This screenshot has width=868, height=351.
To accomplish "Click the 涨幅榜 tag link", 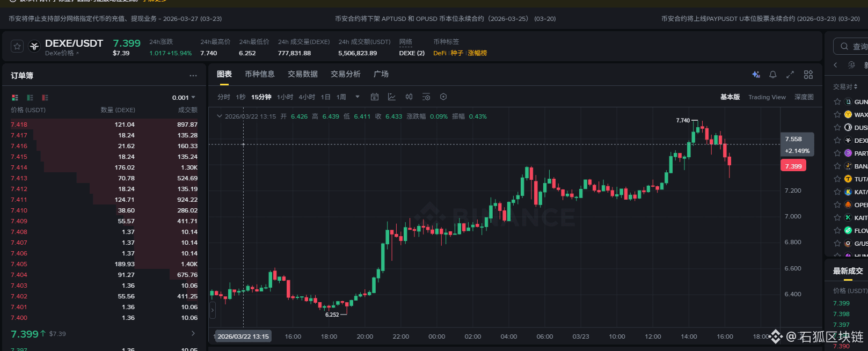I will pos(477,53).
